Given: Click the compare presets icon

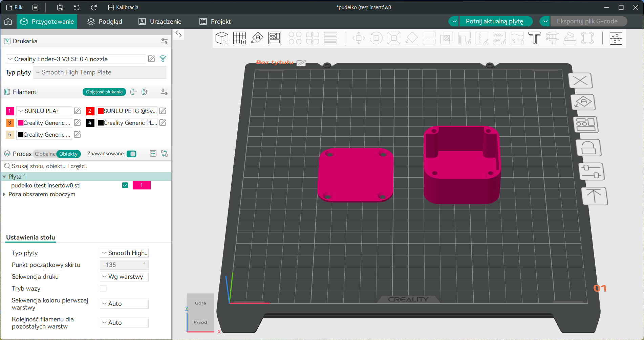Looking at the screenshot, I should point(164,154).
